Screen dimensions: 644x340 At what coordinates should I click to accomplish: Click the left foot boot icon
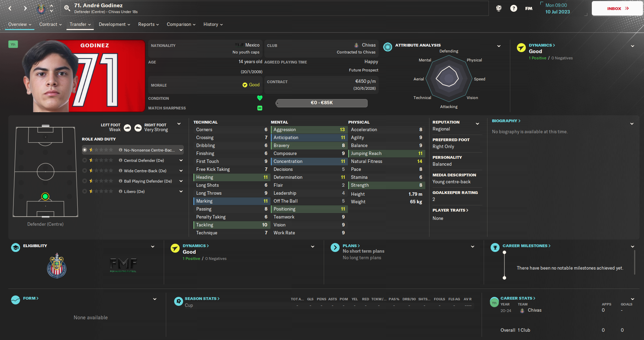coord(127,128)
